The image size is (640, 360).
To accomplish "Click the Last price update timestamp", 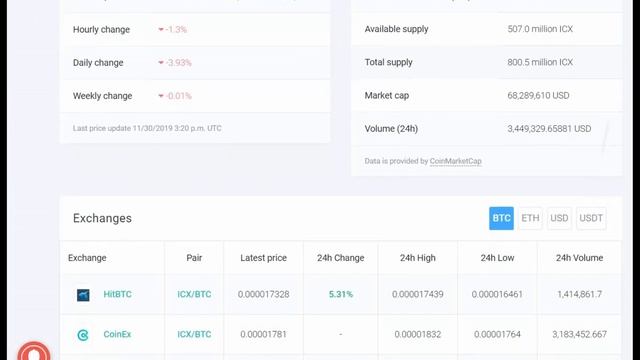I will (147, 128).
